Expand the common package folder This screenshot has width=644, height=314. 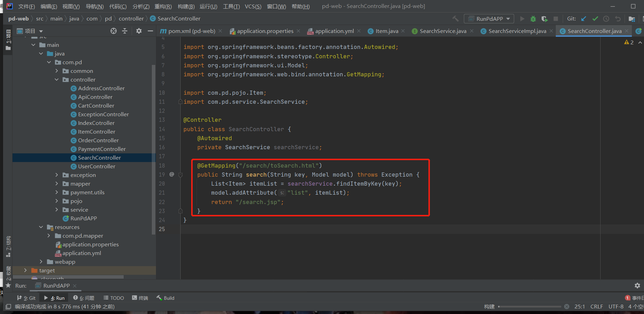[57, 71]
